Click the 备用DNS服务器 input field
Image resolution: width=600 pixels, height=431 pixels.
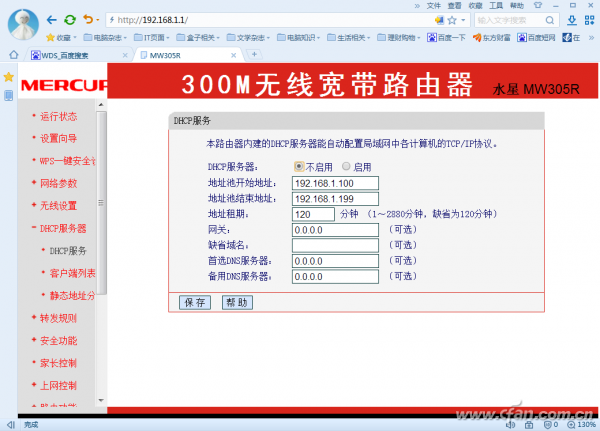(335, 276)
